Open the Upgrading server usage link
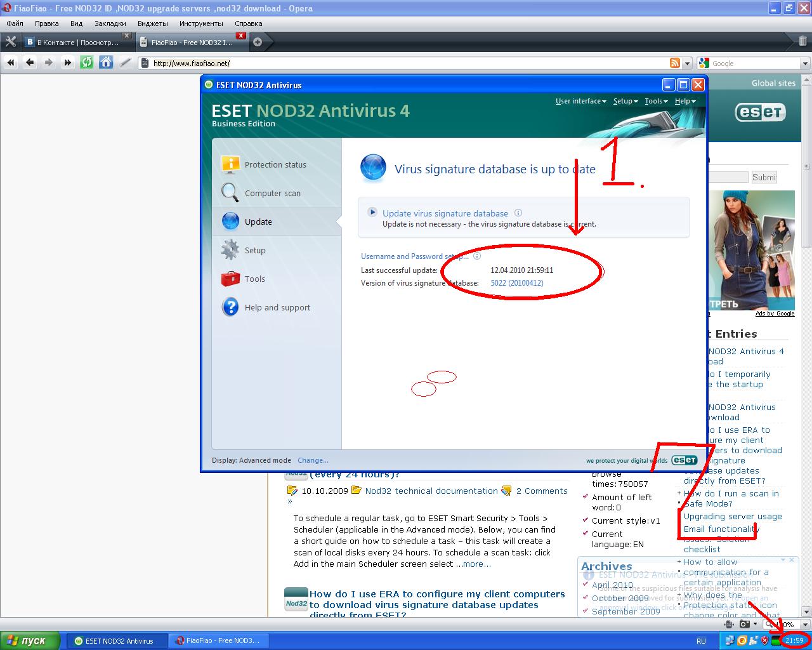Image resolution: width=812 pixels, height=650 pixels. pyautogui.click(x=733, y=516)
